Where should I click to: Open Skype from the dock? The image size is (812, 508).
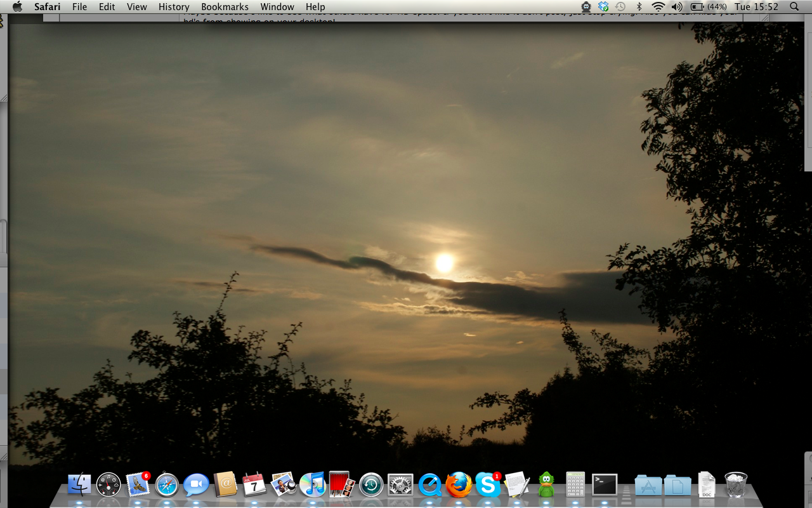point(488,485)
